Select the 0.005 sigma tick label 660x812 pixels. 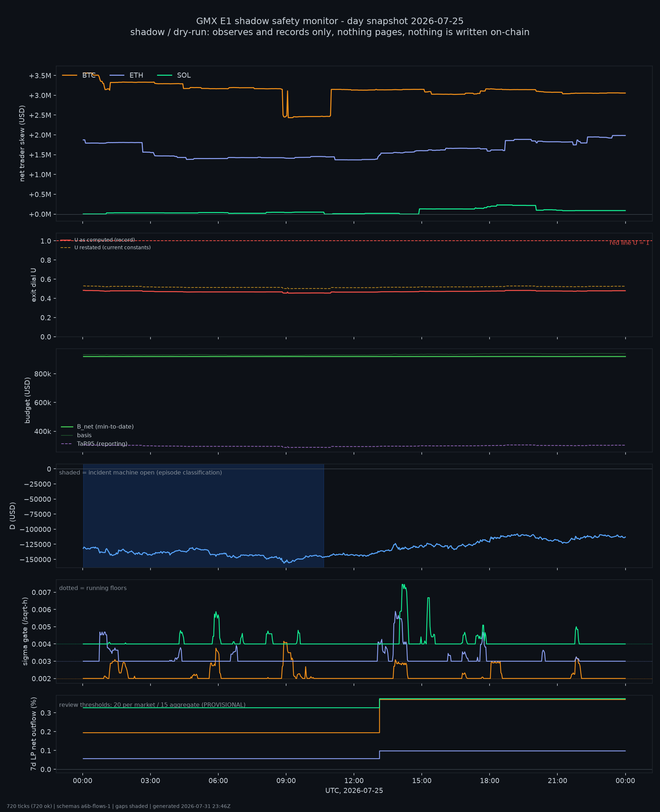41,627
